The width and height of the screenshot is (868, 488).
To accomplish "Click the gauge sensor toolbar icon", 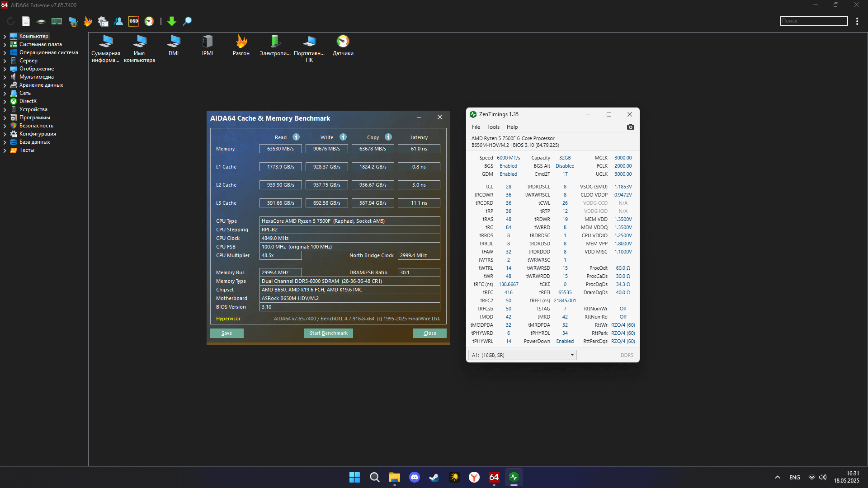I will pos(149,21).
